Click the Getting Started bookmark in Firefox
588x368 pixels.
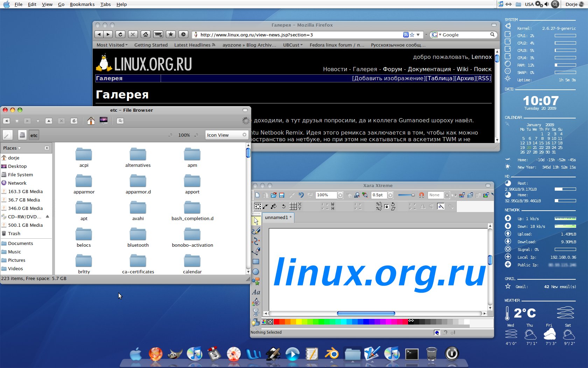pos(151,45)
